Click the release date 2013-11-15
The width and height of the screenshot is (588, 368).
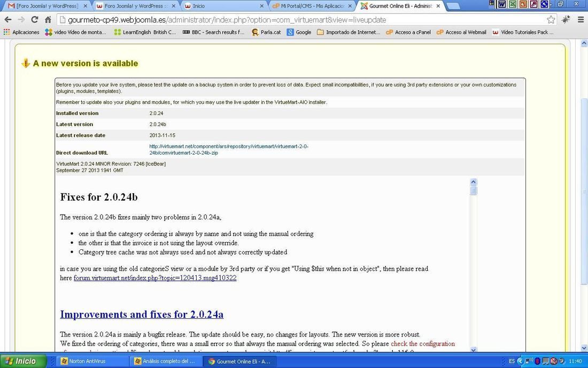(x=162, y=135)
